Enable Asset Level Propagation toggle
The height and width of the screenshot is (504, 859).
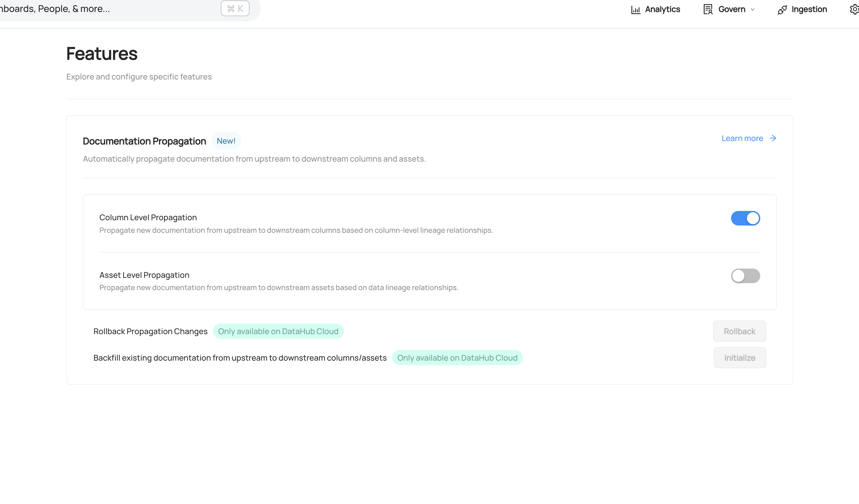click(745, 276)
